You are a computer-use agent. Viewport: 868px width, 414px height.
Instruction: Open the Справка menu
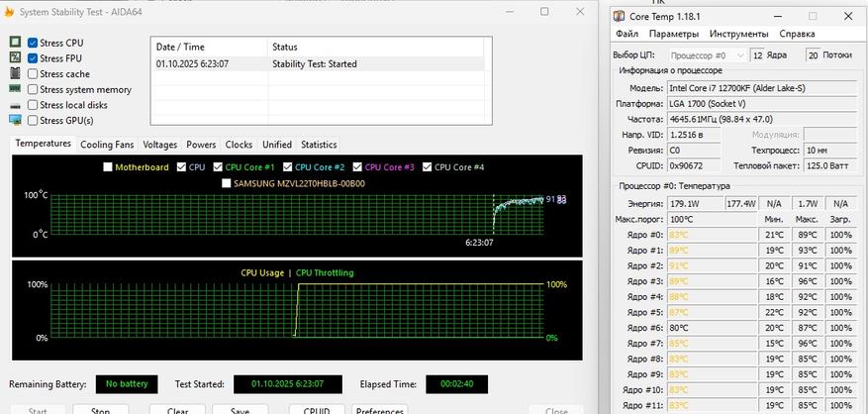[x=797, y=34]
